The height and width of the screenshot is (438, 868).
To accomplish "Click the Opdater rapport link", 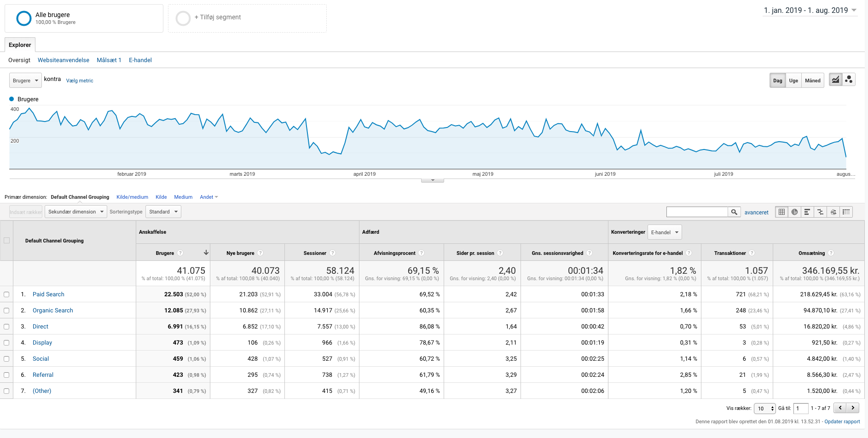I will click(842, 421).
